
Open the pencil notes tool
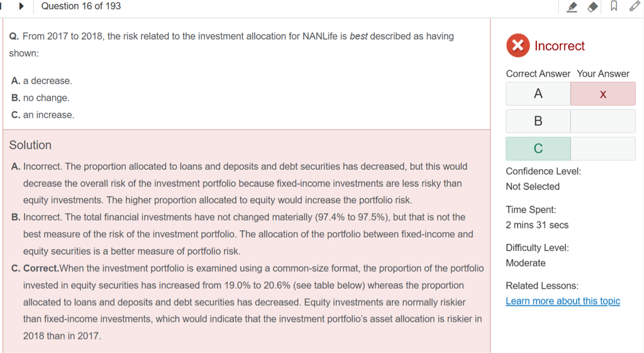(634, 7)
